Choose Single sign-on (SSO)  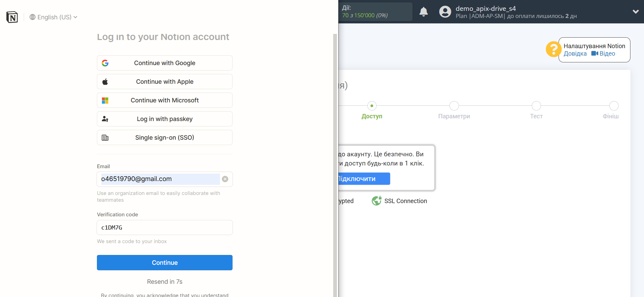click(x=165, y=138)
